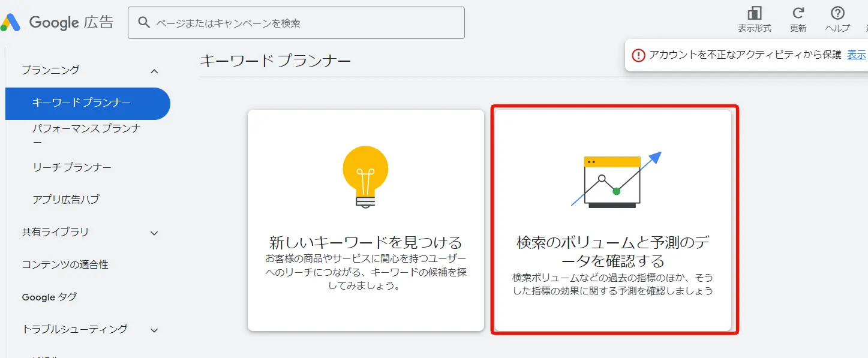This screenshot has width=868, height=358.
Task: Expand the トラブルシューティング section
Action: click(154, 329)
